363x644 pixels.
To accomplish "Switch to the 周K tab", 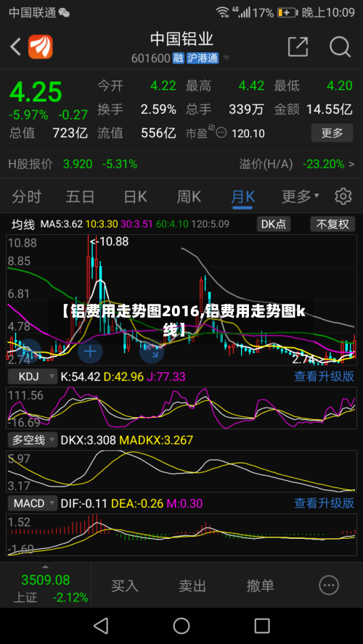I will (x=189, y=197).
